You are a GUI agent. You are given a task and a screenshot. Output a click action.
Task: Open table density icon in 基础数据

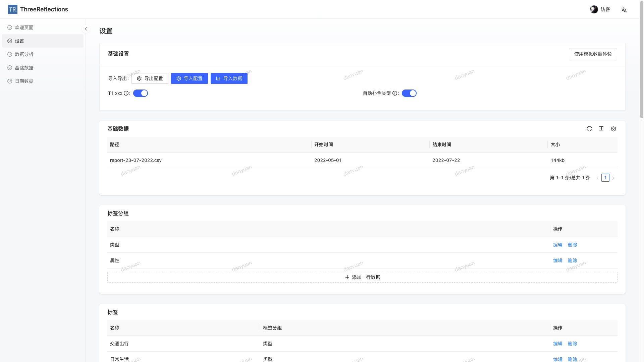[x=601, y=129]
